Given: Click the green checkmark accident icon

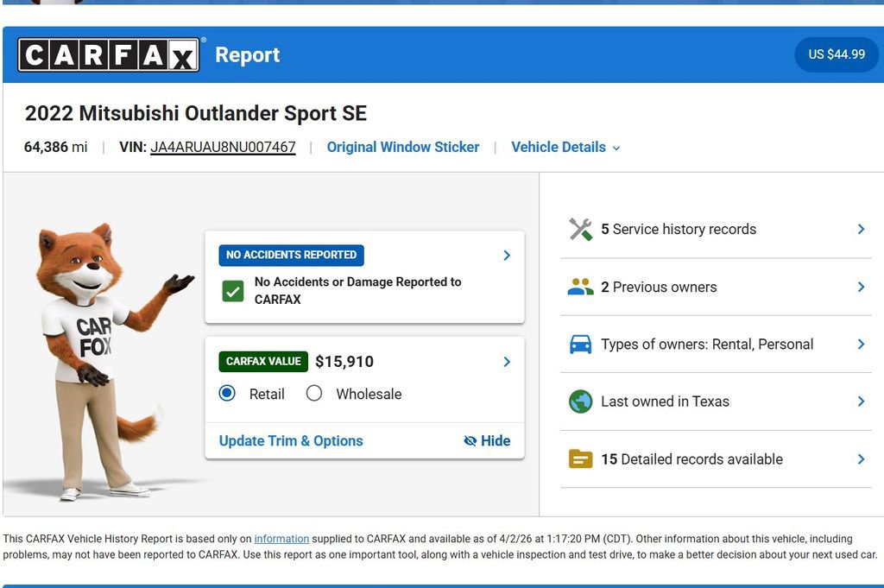Looking at the screenshot, I should pyautogui.click(x=232, y=290).
